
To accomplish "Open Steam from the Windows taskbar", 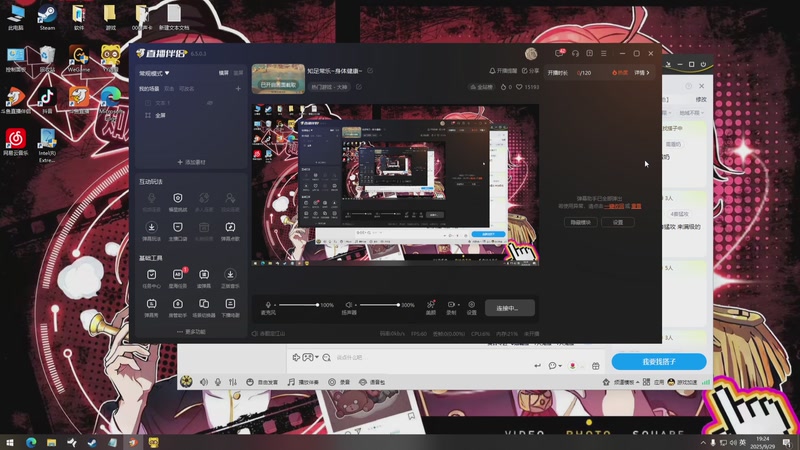I will pos(92,442).
